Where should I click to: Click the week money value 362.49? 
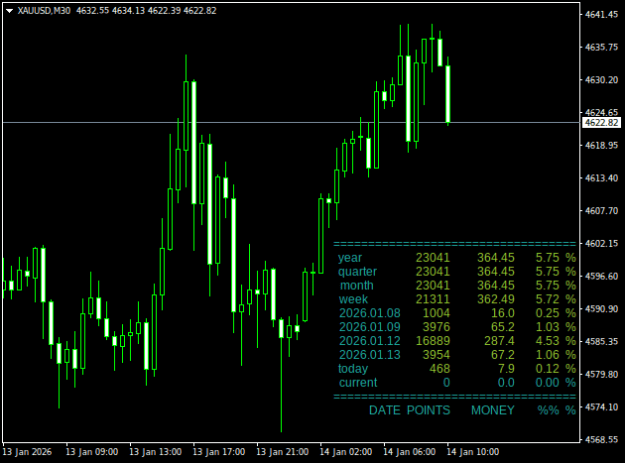click(496, 300)
